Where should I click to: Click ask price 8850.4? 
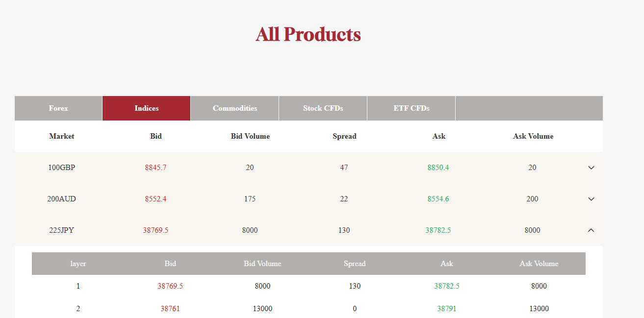[x=438, y=168]
